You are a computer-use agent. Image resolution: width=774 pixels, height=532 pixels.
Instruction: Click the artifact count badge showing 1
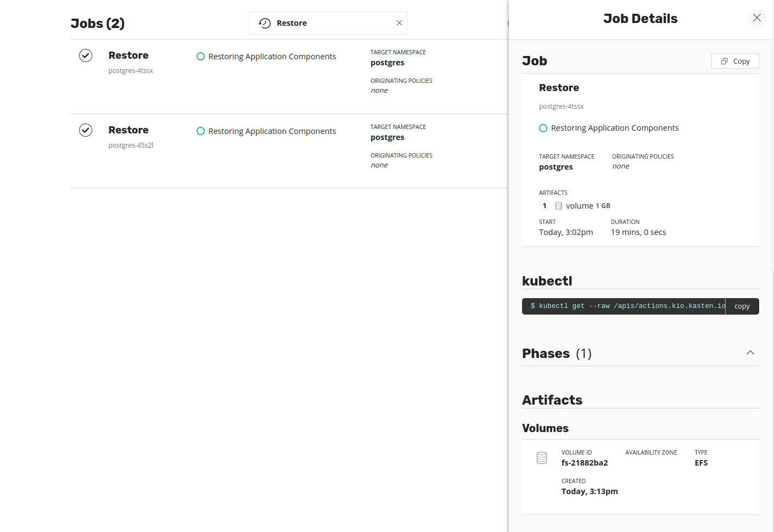(544, 205)
